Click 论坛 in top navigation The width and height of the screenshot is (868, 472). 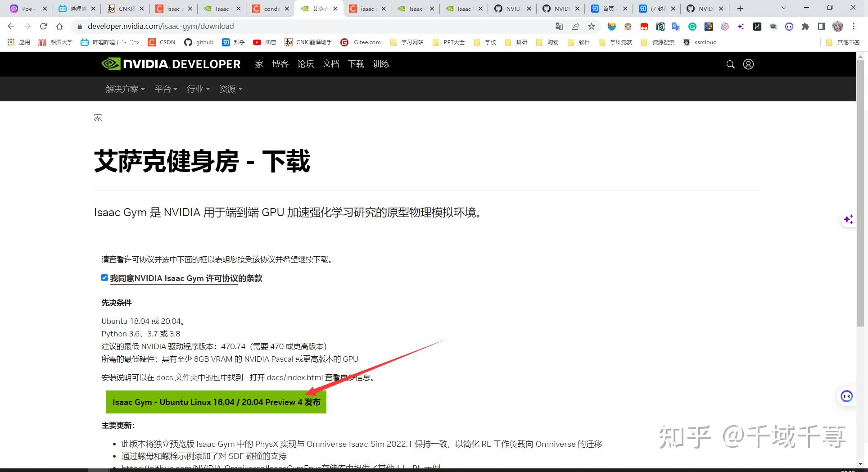click(x=305, y=64)
